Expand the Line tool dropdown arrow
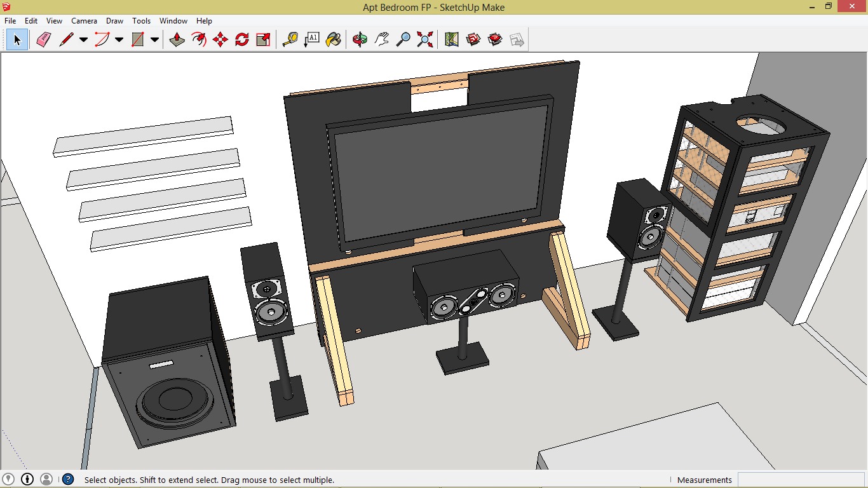868x488 pixels. (83, 40)
